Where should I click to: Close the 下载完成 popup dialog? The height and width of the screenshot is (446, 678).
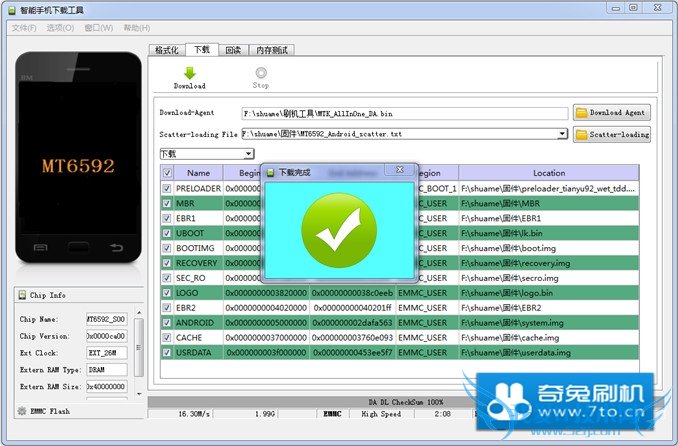coord(400,171)
